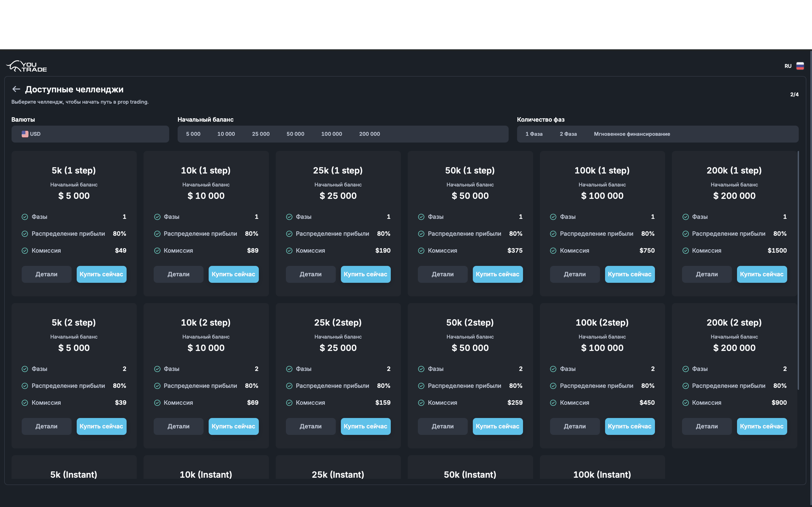Select the 5 000 starting balance filter

click(193, 134)
